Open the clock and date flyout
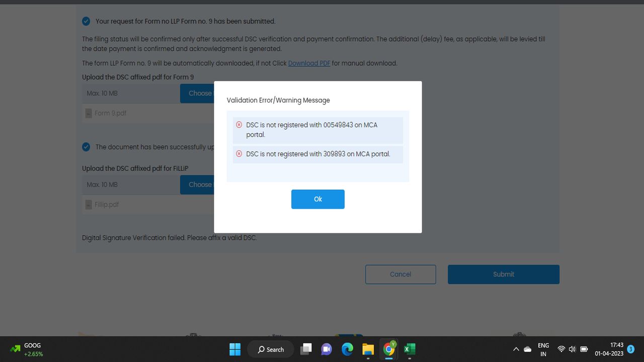Viewport: 644px width, 362px height. tap(609, 349)
